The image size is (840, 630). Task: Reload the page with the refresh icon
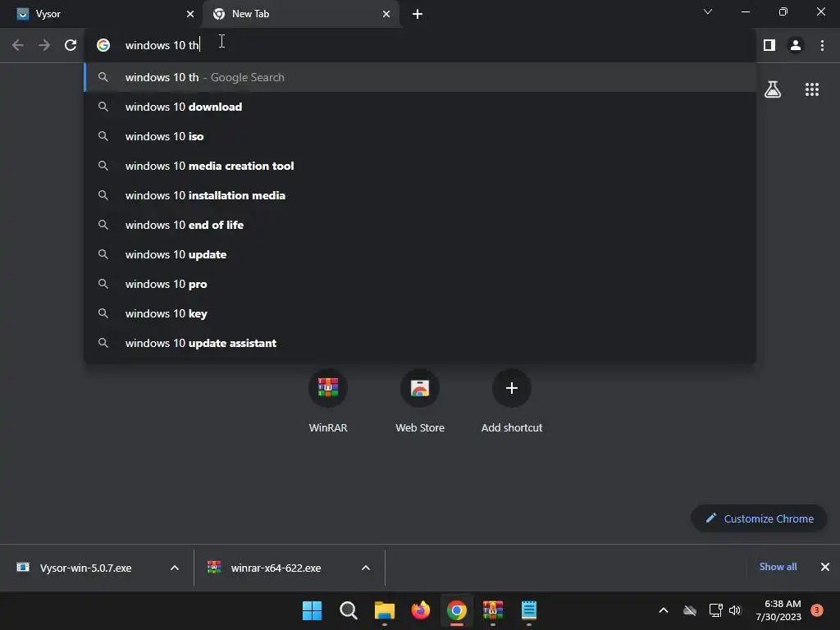[x=71, y=46]
